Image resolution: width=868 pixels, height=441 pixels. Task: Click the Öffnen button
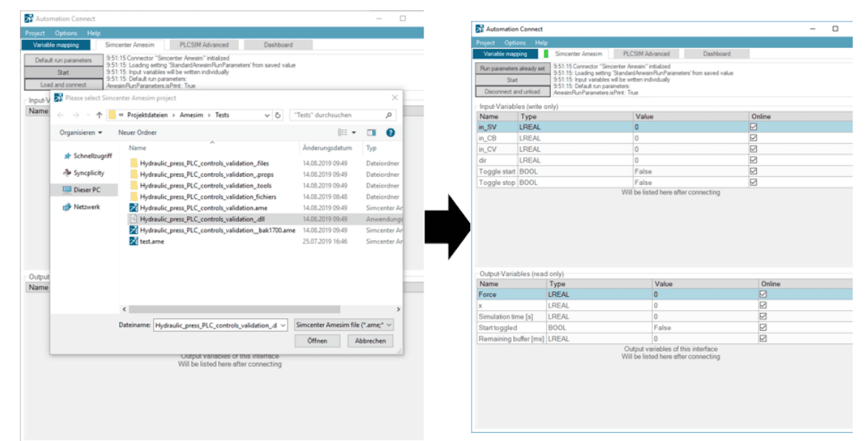(x=317, y=341)
